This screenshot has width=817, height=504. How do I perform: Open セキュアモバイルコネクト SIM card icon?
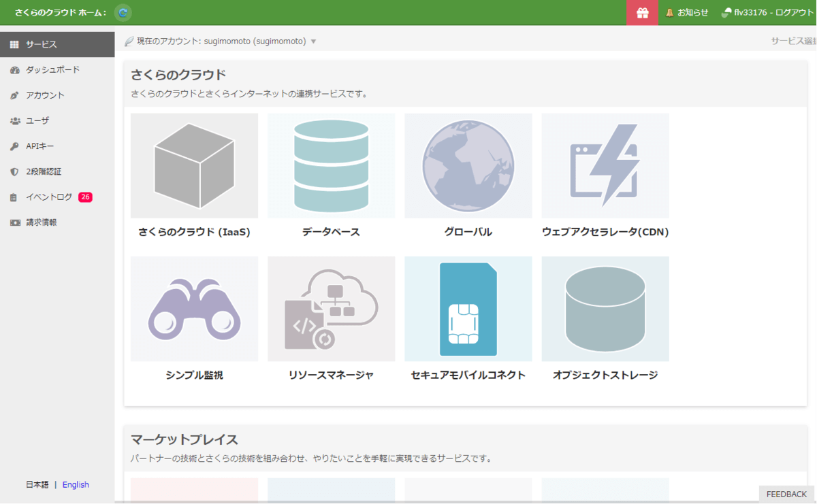pos(468,309)
